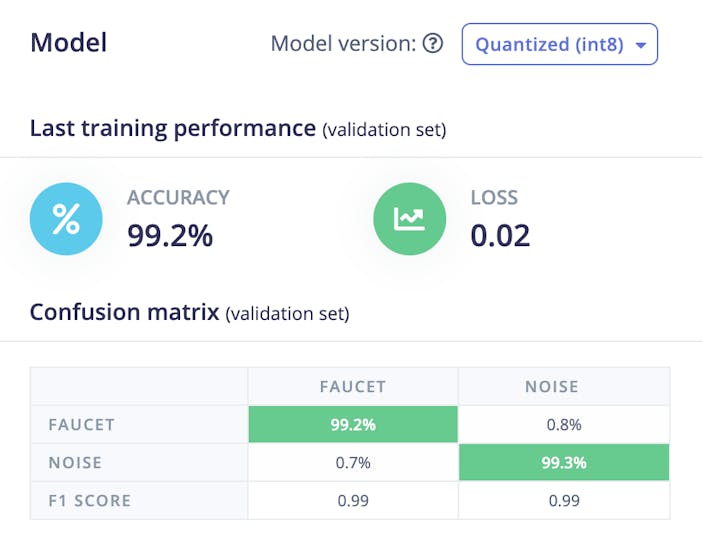Click the faucet F1 score 0.99 cell
This screenshot has width=702, height=555.
[x=353, y=500]
